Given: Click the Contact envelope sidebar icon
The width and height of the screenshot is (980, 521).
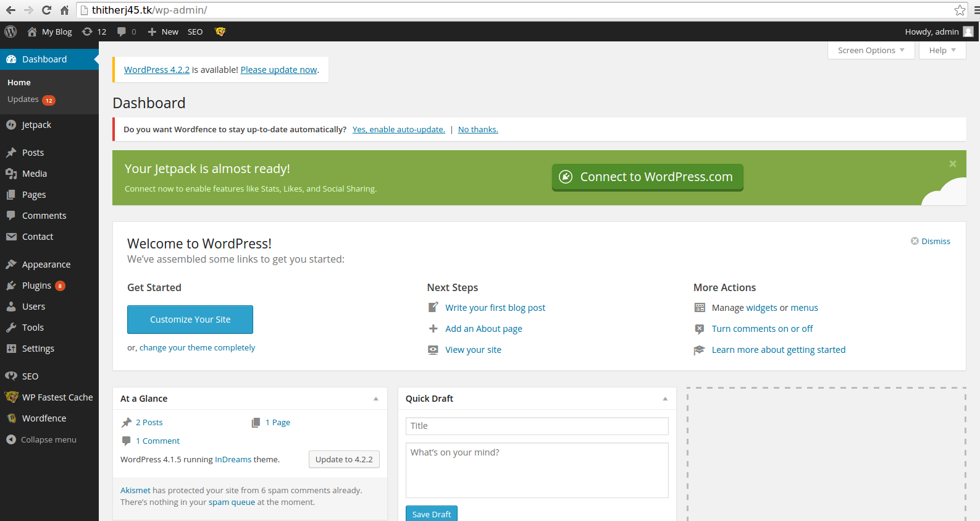Looking at the screenshot, I should point(11,237).
